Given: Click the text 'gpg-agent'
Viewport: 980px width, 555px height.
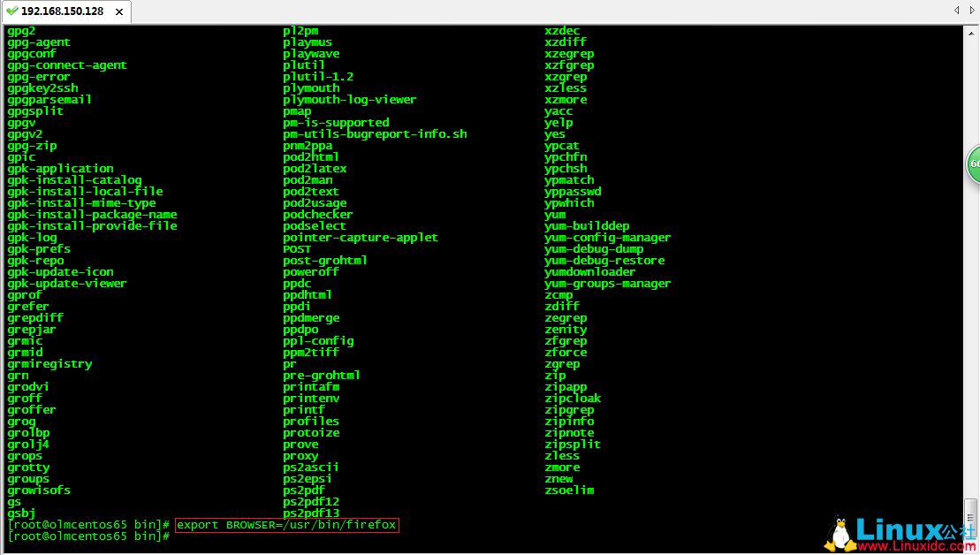Looking at the screenshot, I should point(39,42).
